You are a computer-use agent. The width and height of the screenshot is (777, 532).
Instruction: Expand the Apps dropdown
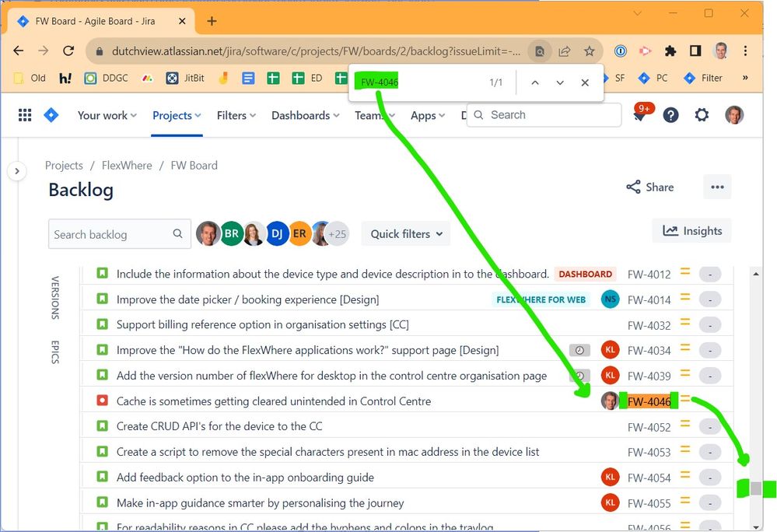coord(428,115)
